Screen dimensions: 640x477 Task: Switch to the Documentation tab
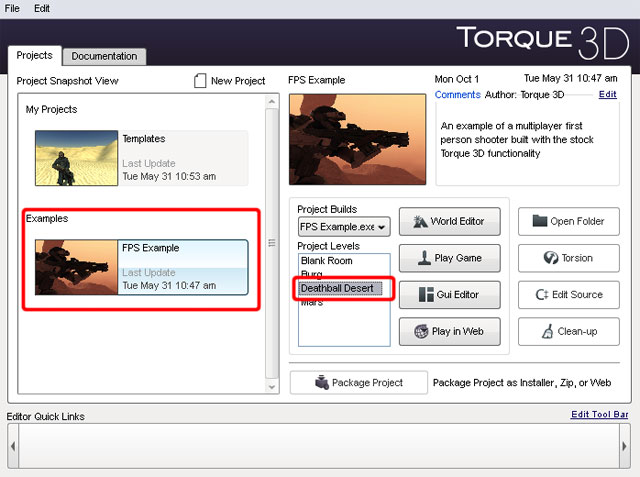(x=104, y=57)
